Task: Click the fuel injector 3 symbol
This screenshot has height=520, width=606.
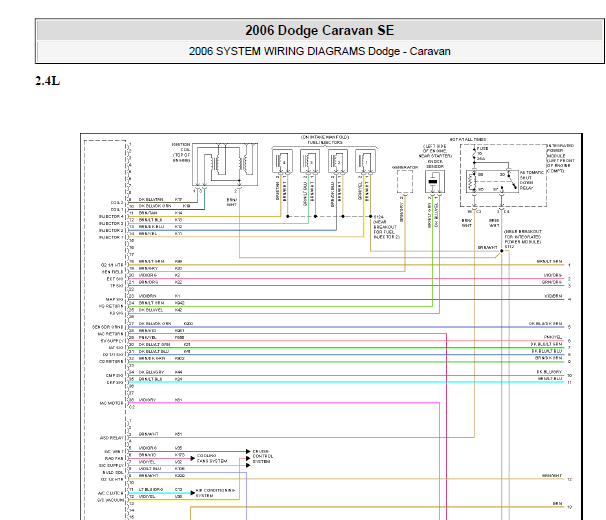Action: coord(310,162)
